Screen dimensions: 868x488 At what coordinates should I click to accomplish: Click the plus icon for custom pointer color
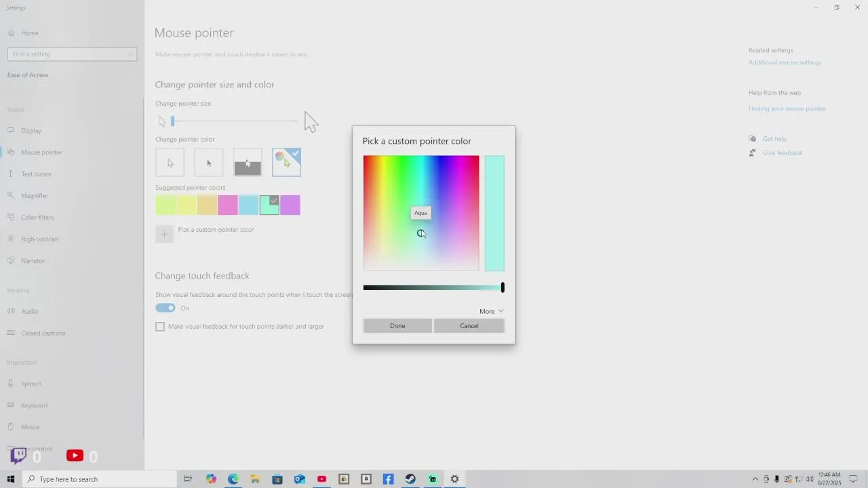click(x=164, y=234)
